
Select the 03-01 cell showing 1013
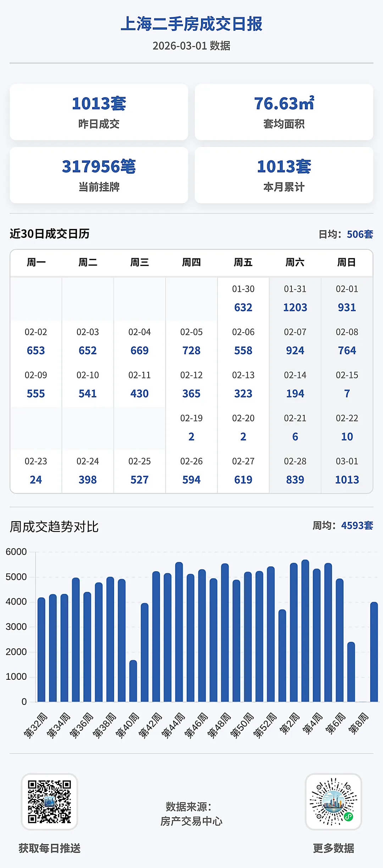point(347,471)
